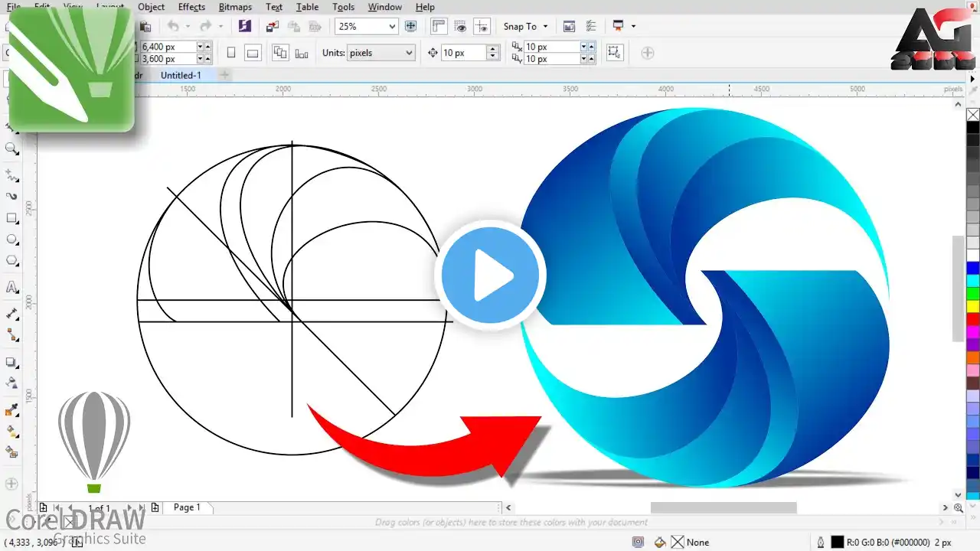The width and height of the screenshot is (980, 551).
Task: Select the Ellipse tool
Action: click(x=11, y=240)
